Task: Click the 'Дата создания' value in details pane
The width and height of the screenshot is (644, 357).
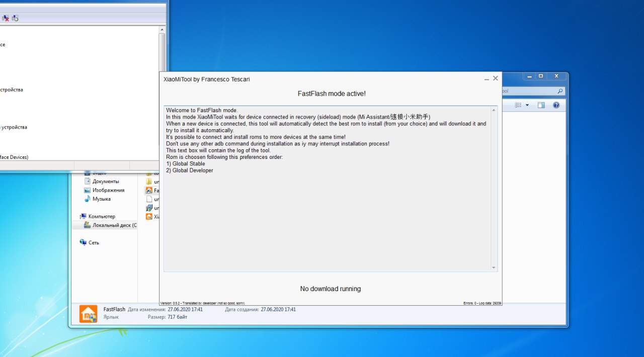Action: point(278,310)
